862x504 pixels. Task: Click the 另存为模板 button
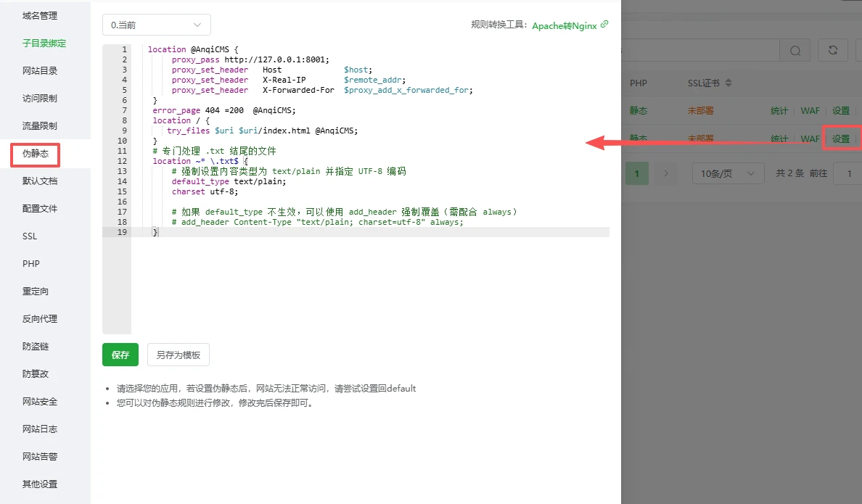178,355
